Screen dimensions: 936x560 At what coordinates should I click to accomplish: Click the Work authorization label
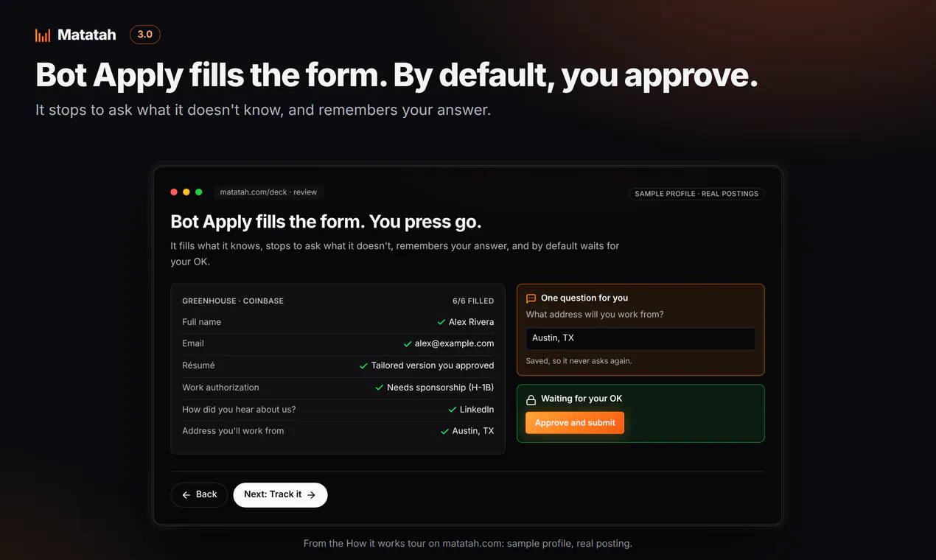click(x=220, y=388)
